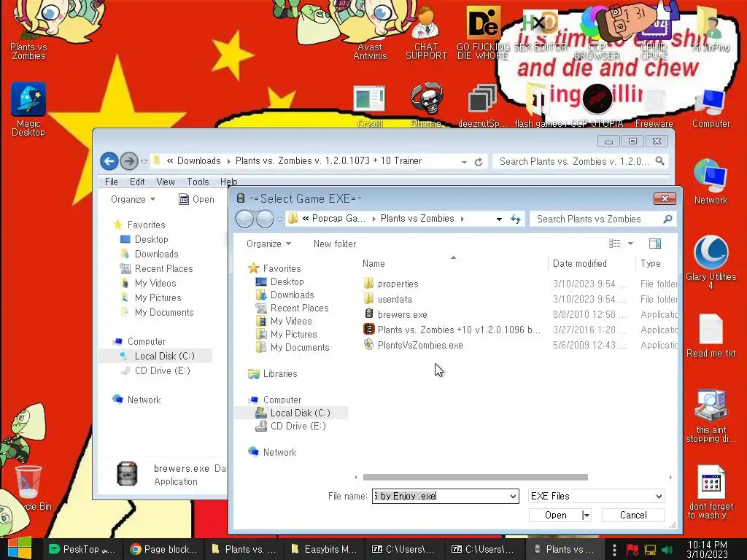Viewport: 747px width, 560px height.
Task: Expand the explorer address bar history dropdown
Action: pyautogui.click(x=464, y=162)
